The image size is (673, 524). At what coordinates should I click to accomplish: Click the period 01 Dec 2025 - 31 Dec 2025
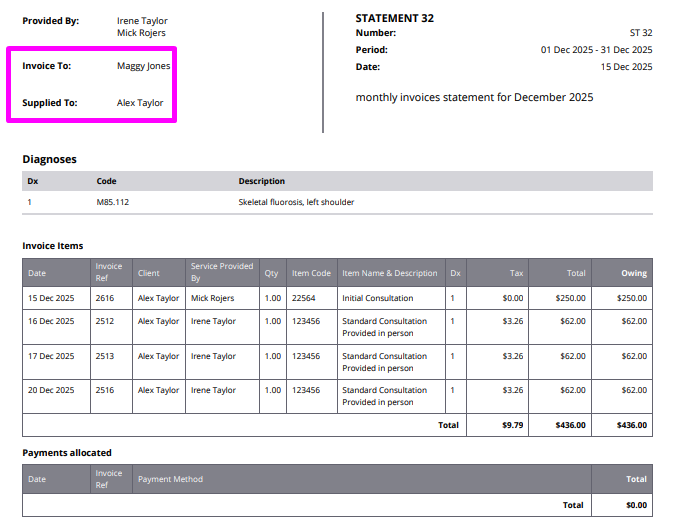point(596,50)
